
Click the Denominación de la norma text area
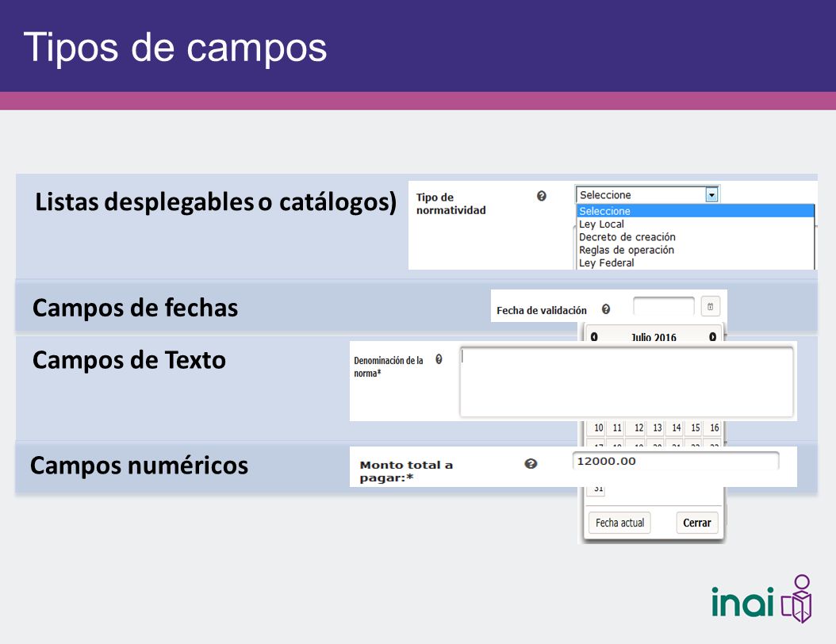(x=627, y=381)
